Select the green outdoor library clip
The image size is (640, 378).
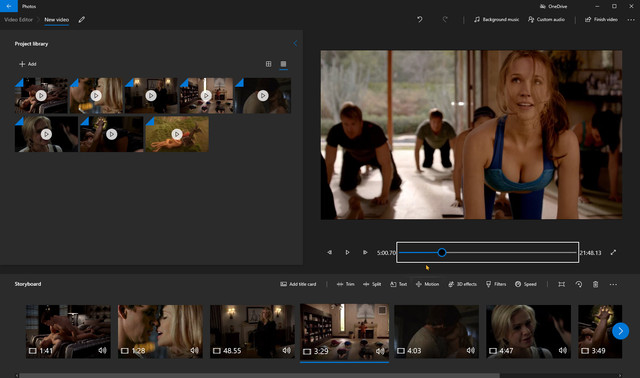[x=177, y=134]
